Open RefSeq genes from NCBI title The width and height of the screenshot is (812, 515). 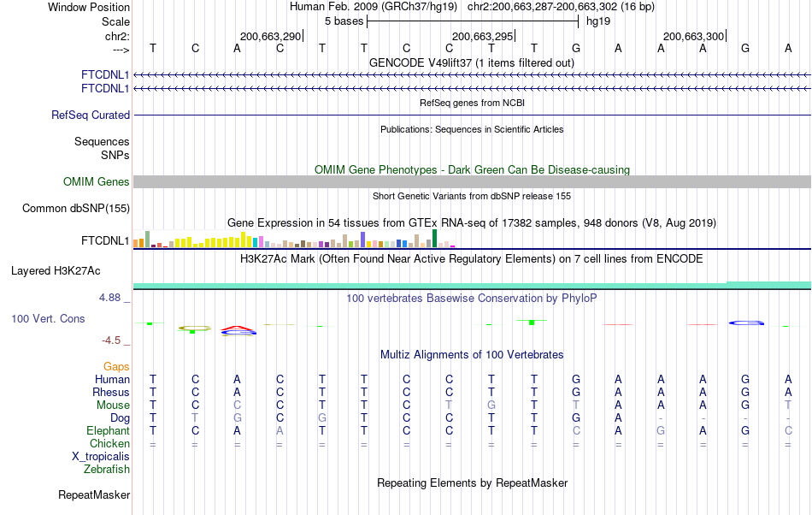coord(473,103)
